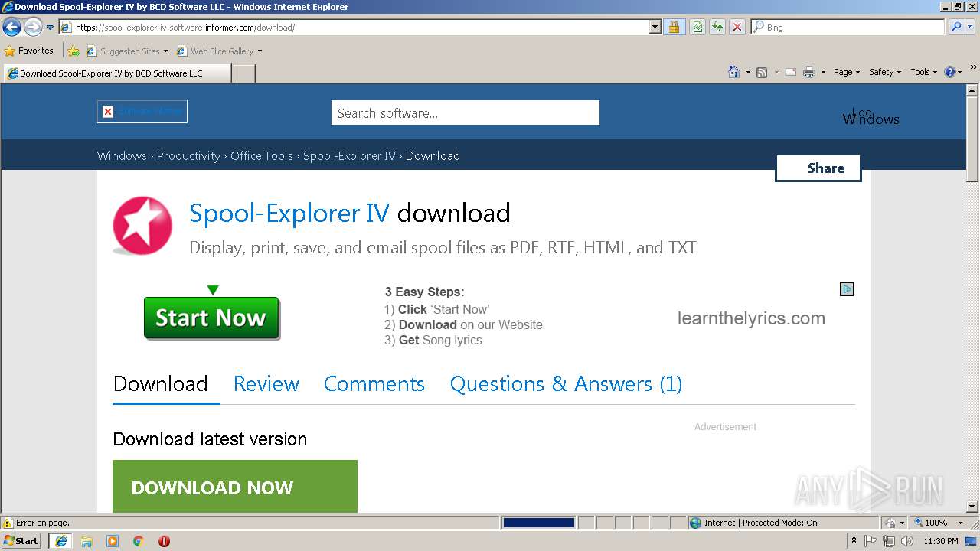Image resolution: width=980 pixels, height=551 pixels.
Task: Expand the Home button dropdown arrow
Action: tap(748, 72)
